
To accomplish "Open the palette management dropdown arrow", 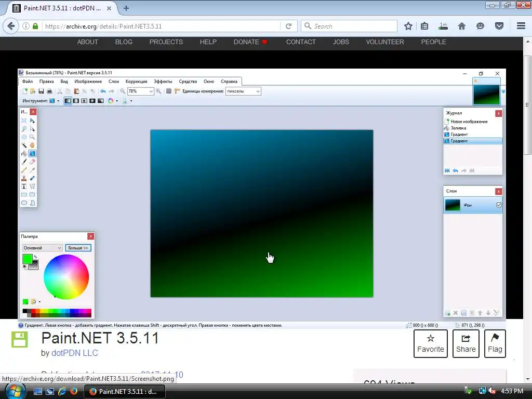I will pyautogui.click(x=39, y=302).
